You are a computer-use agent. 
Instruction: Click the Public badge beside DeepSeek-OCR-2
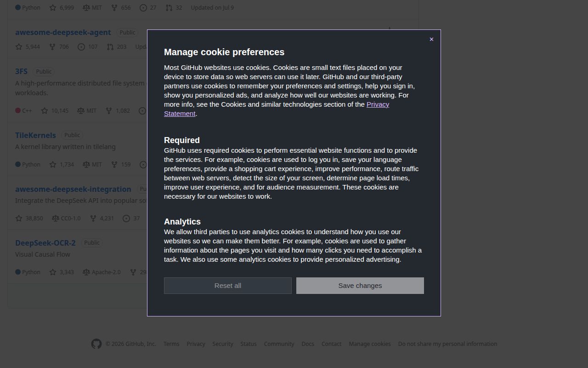pos(92,243)
